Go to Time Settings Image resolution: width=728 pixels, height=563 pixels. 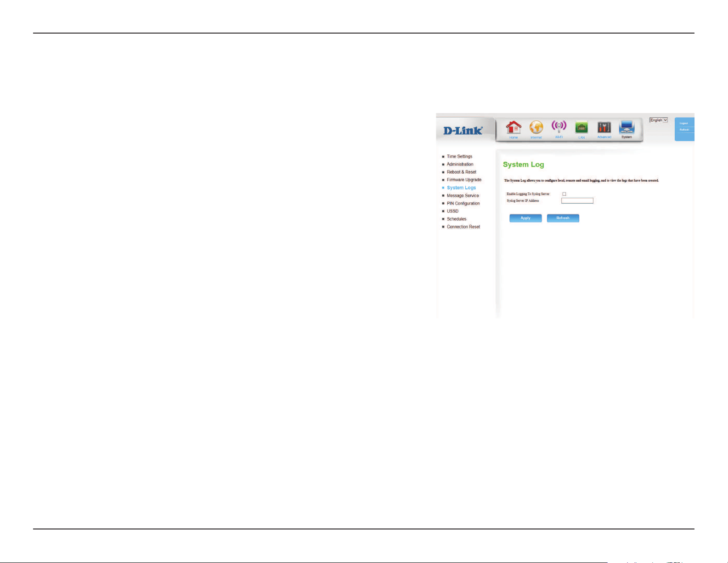459,156
